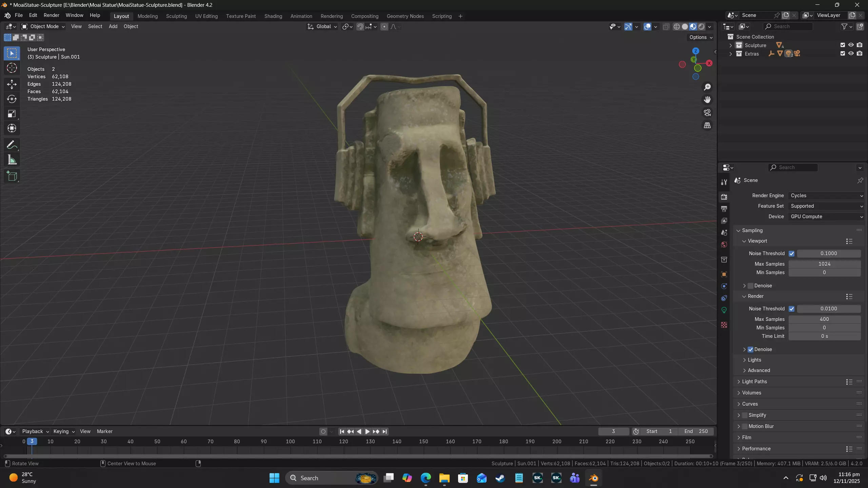Viewport: 868px width, 488px height.
Task: Switch to Geometry Nodes workspace tab
Action: click(x=405, y=16)
